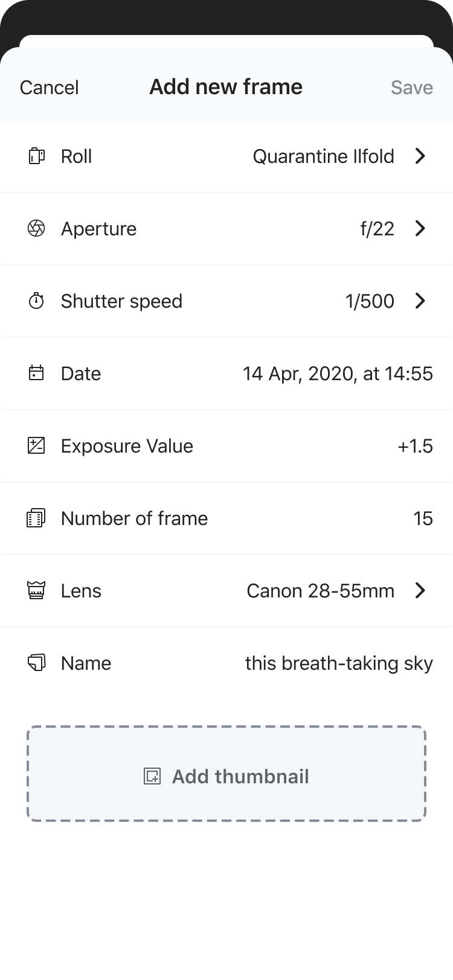This screenshot has height=980, width=453.
Task: Expand the Roll selection chevron
Action: click(x=420, y=156)
